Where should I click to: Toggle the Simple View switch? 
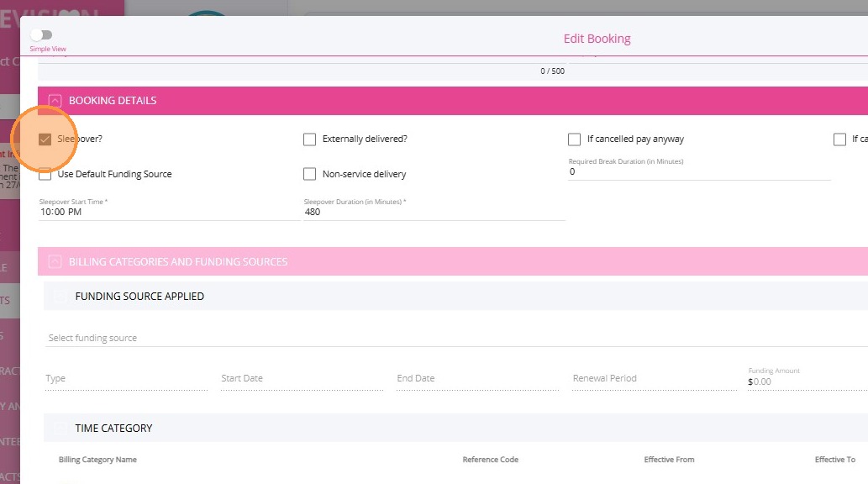click(40, 35)
